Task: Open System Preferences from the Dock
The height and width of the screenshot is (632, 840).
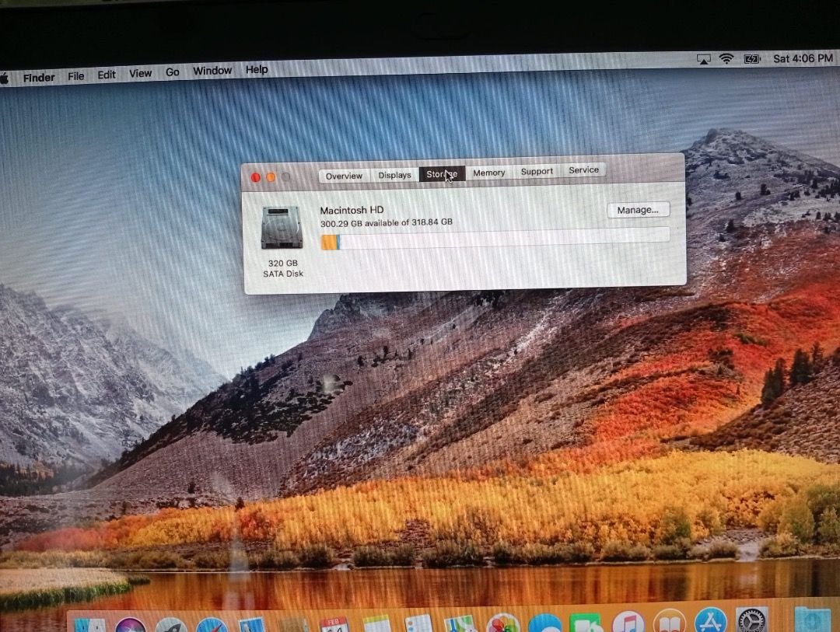Action: 751,619
